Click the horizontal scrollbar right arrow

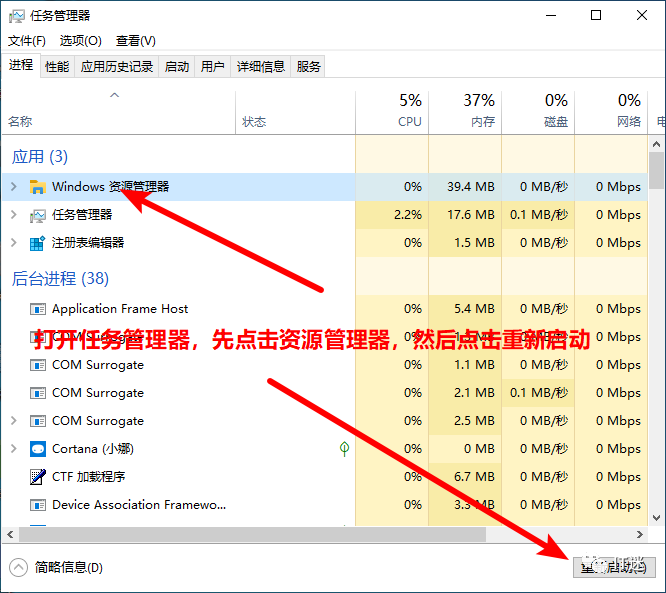[x=640, y=535]
